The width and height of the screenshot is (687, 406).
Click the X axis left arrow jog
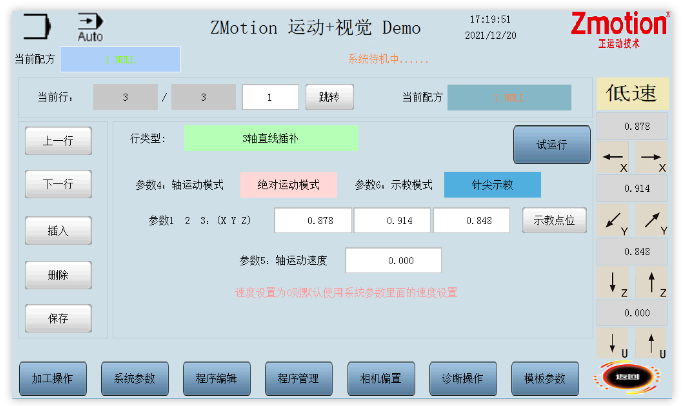[613, 157]
